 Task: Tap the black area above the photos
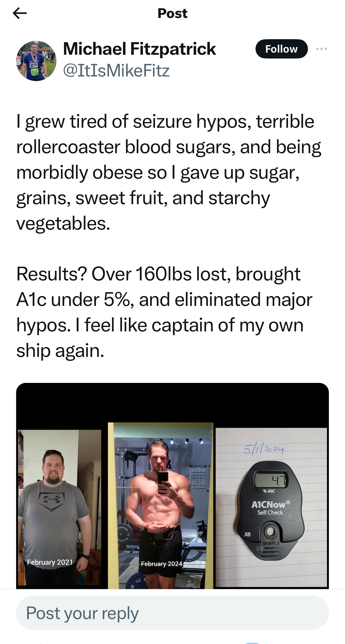pos(172,402)
